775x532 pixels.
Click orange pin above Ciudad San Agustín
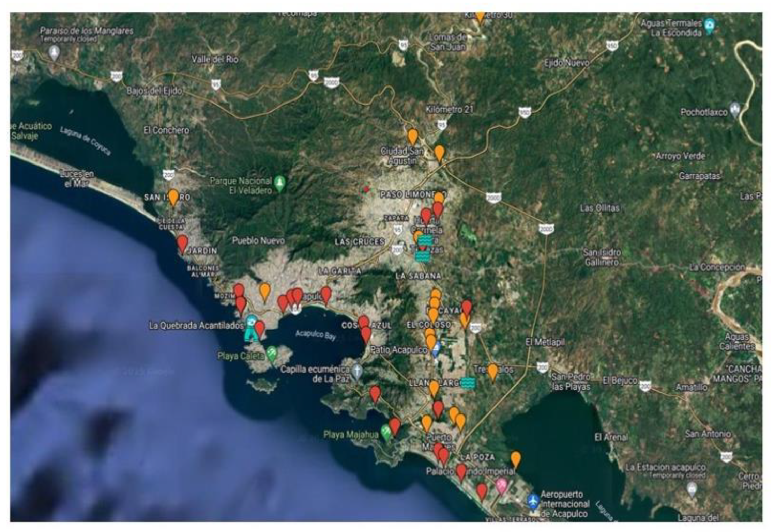[413, 136]
